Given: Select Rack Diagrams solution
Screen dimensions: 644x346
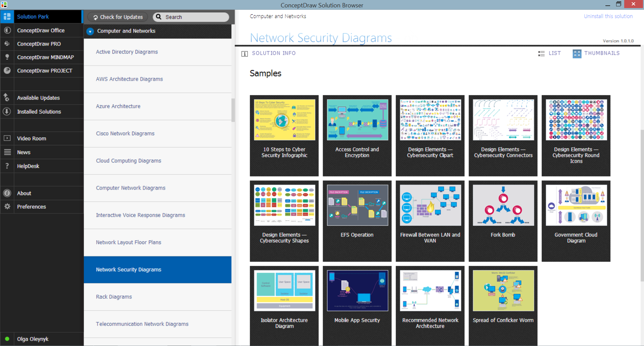Looking at the screenshot, I should (158, 297).
